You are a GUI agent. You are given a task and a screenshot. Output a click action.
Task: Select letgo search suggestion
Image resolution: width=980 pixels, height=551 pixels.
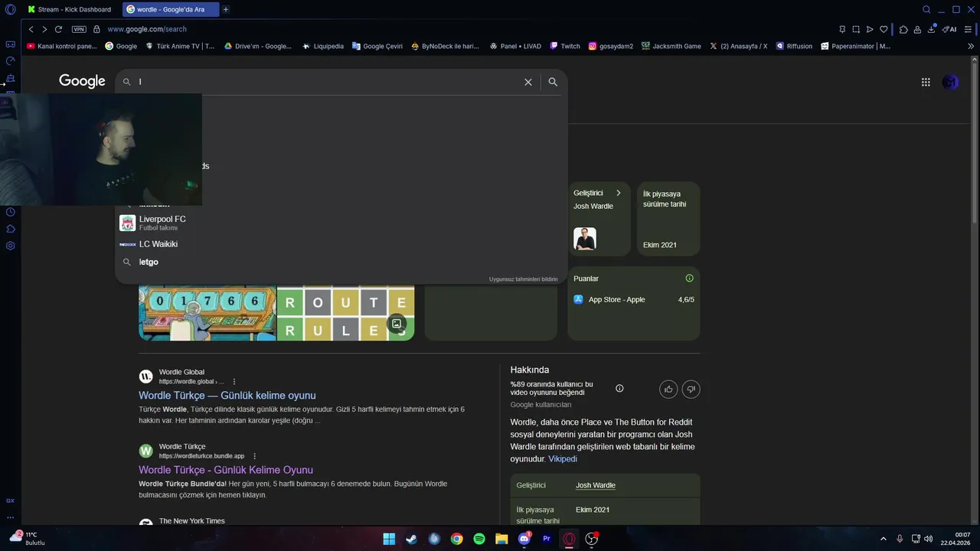[341, 262]
